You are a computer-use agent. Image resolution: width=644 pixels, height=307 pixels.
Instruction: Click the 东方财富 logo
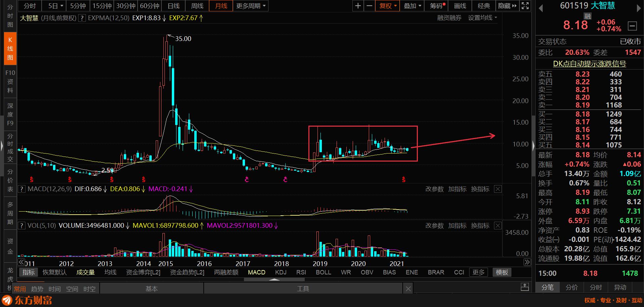(27, 300)
